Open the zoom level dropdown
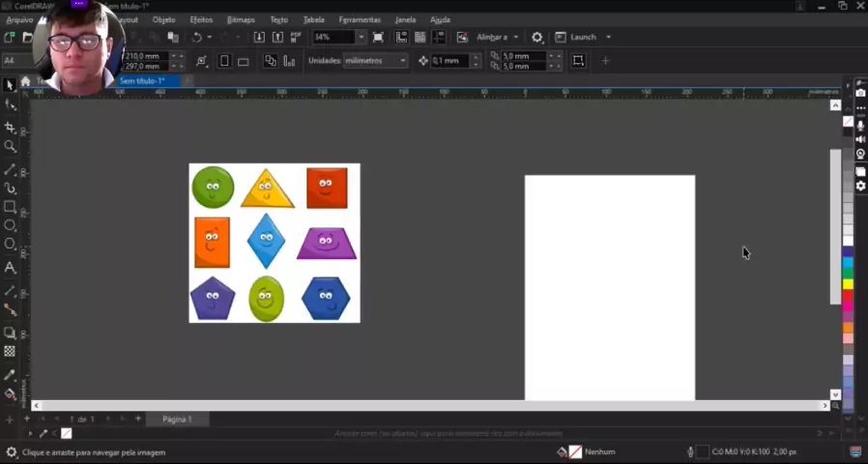The height and width of the screenshot is (464, 868). click(362, 38)
